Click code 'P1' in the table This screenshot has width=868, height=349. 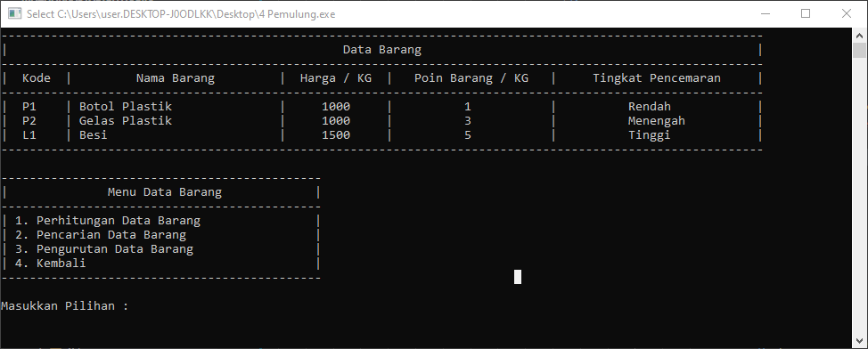coord(29,106)
